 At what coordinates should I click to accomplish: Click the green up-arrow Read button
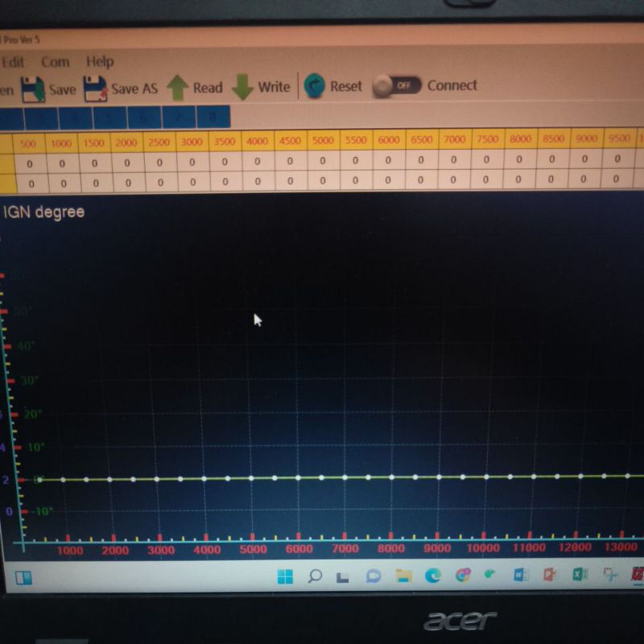tap(195, 88)
